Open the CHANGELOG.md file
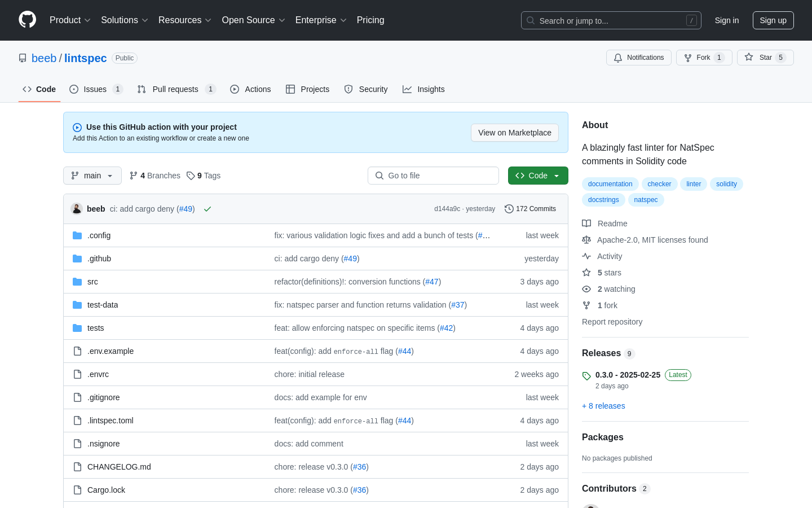Image resolution: width=812 pixels, height=508 pixels. tap(119, 467)
